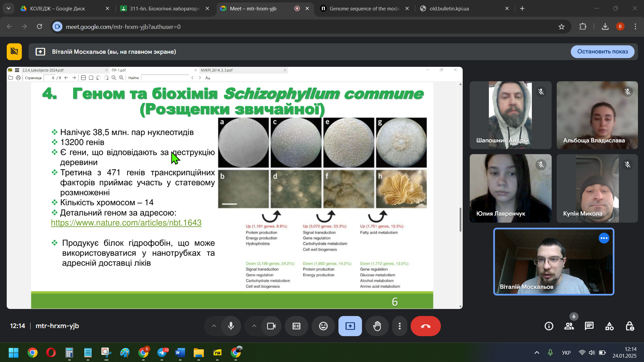Screen dimensions: 644x362
Task: Toggle the microphone on or off
Action: [x=231, y=326]
